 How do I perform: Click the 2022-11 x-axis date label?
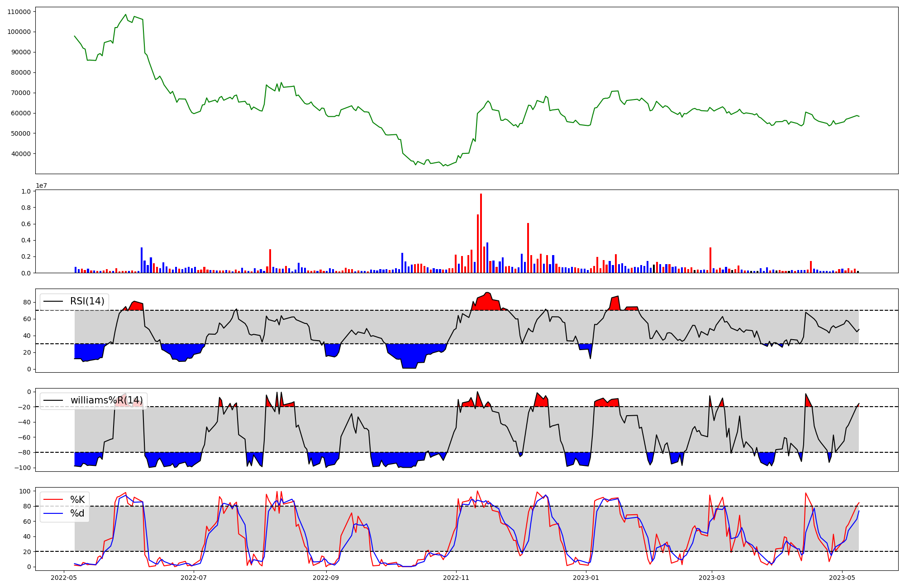pos(456,578)
